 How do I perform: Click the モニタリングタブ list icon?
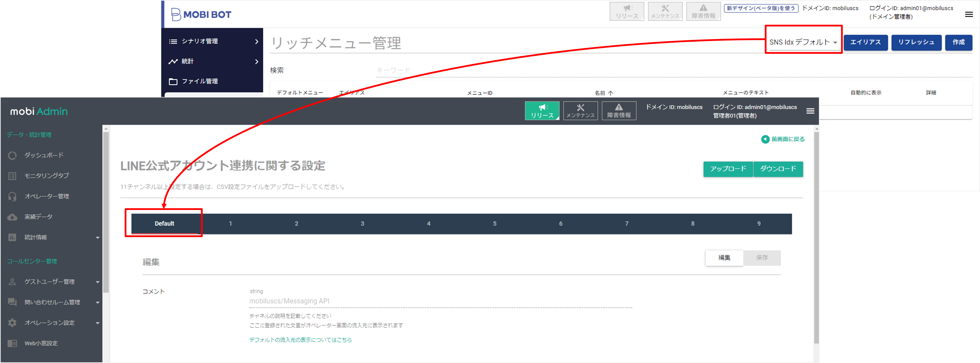point(12,176)
